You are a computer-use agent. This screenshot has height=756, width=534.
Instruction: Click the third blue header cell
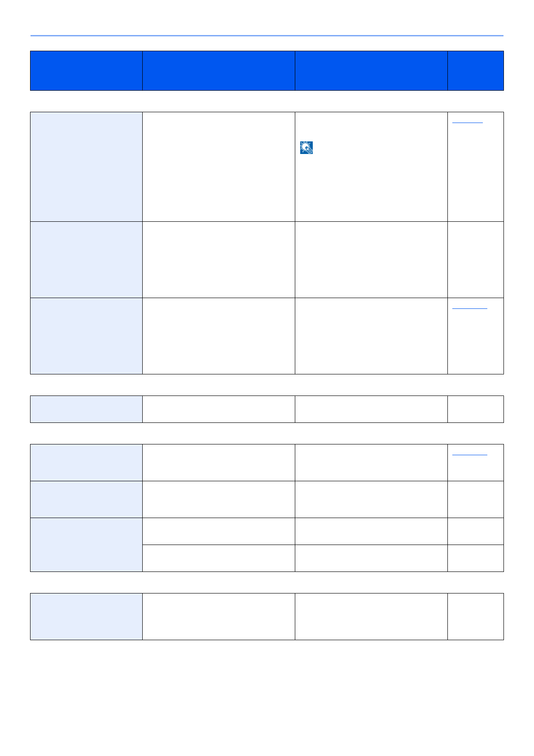tap(371, 70)
